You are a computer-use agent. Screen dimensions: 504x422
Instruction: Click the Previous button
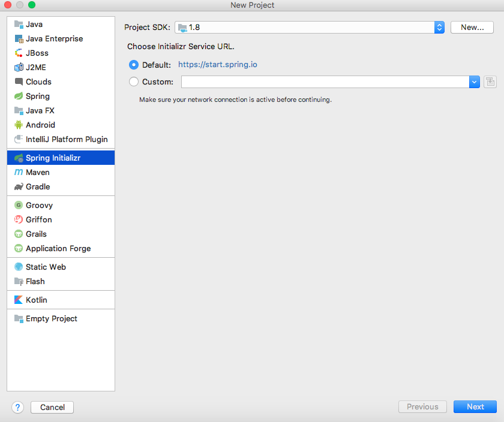(x=422, y=406)
